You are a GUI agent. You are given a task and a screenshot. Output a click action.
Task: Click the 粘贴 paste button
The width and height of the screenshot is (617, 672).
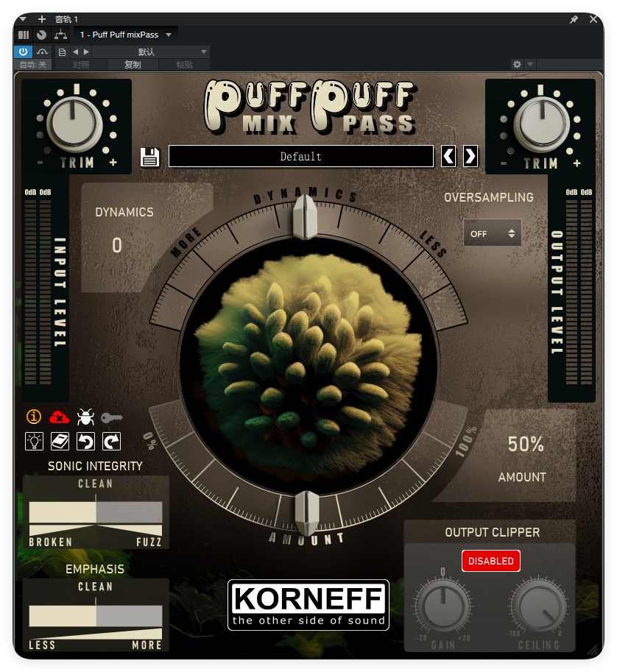coord(184,65)
